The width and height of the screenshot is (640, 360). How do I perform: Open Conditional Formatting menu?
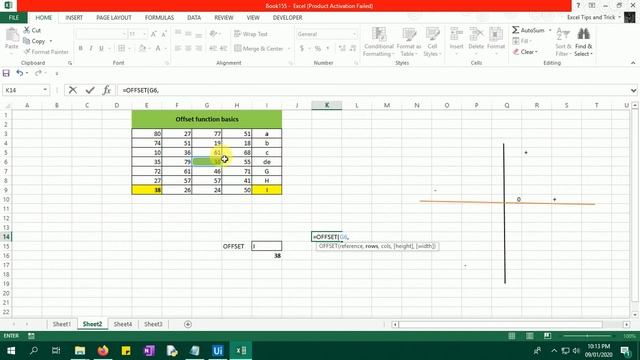(379, 42)
